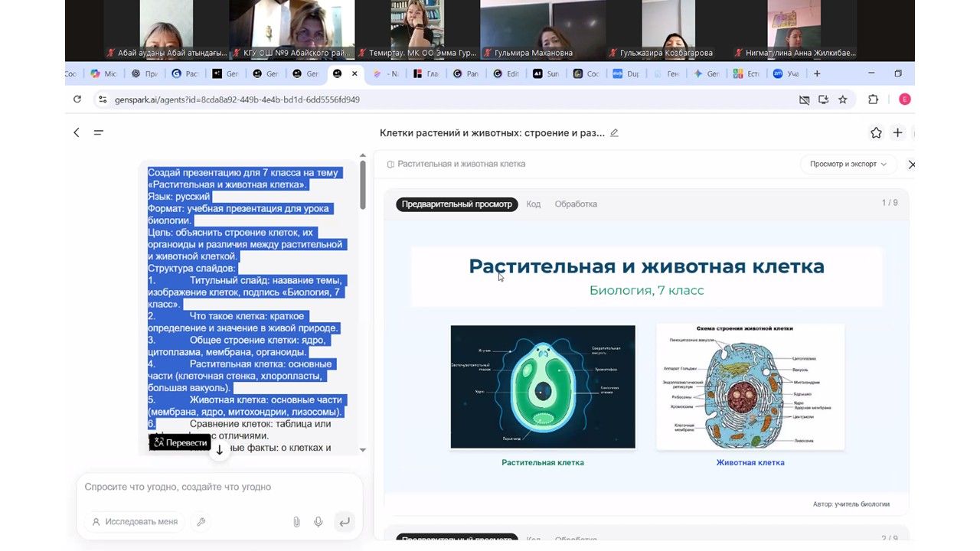Click the back arrow in Genspark header
This screenshot has height=551, width=980.
click(77, 132)
